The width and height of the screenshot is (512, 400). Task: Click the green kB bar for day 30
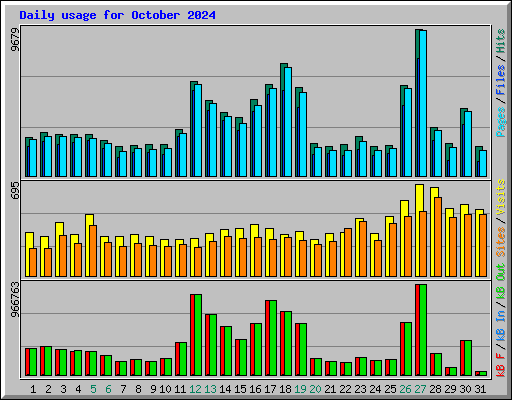pos(468,358)
